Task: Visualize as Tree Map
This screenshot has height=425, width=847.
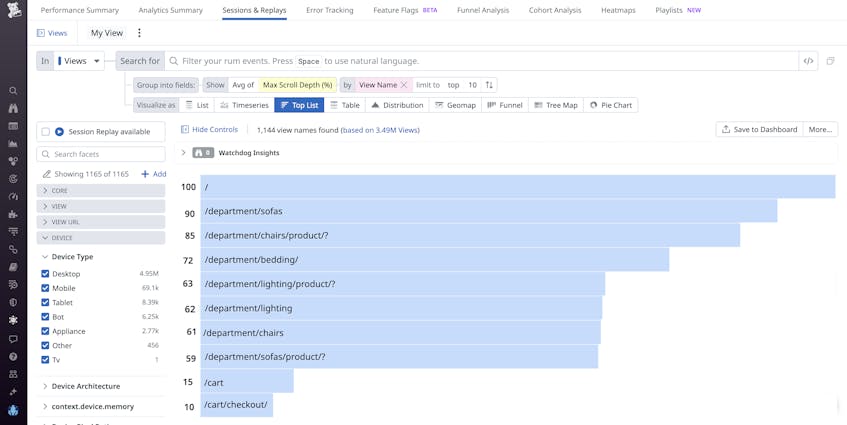Action: tap(556, 105)
